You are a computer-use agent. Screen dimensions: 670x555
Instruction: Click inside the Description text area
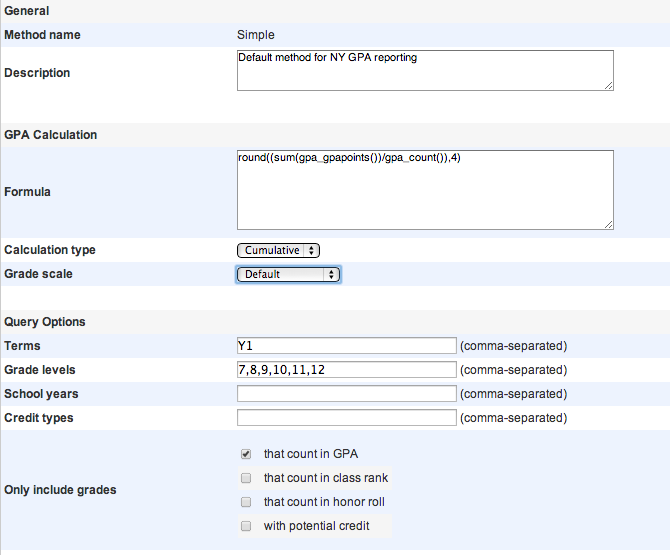coord(425,71)
